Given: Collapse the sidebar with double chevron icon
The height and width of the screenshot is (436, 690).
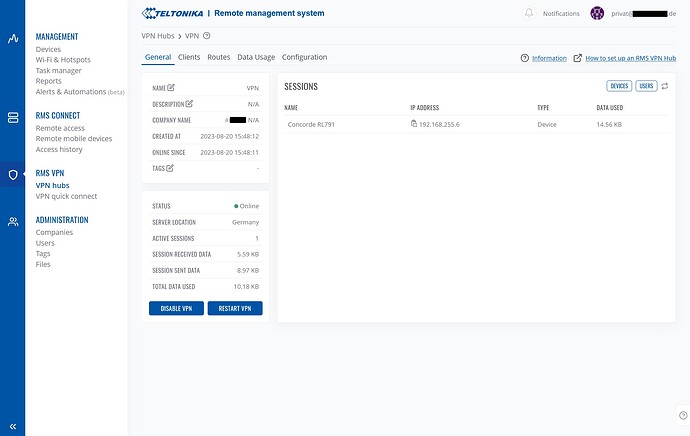Looking at the screenshot, I should coord(13,426).
